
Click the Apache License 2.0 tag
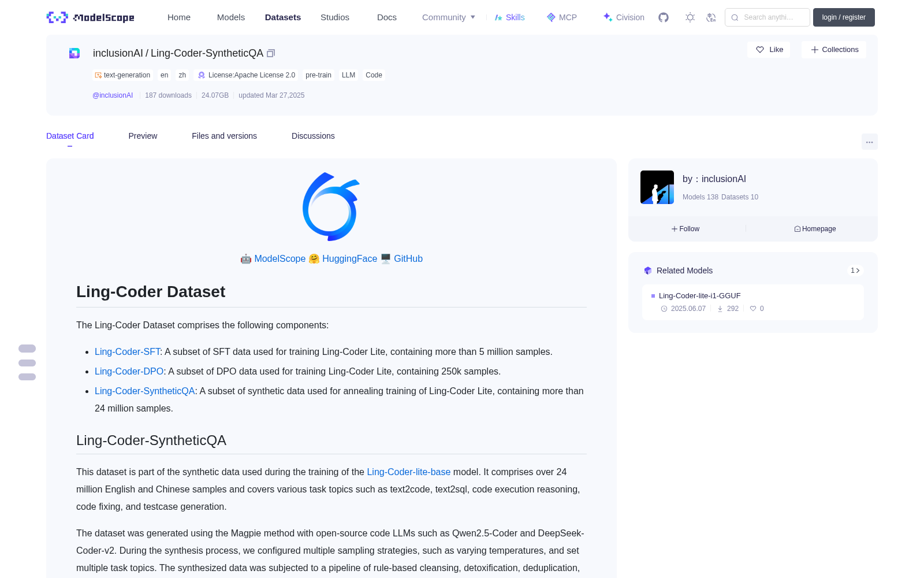pos(247,75)
